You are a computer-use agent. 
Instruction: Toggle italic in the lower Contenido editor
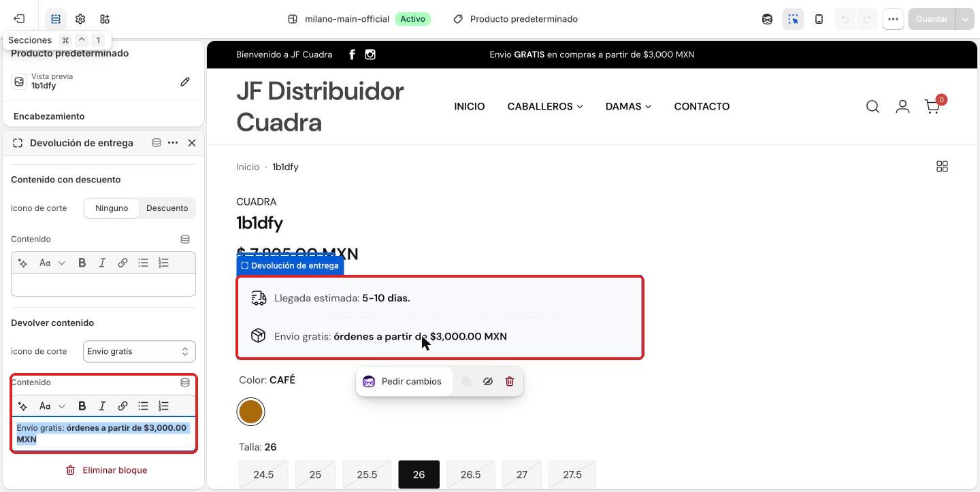(102, 406)
